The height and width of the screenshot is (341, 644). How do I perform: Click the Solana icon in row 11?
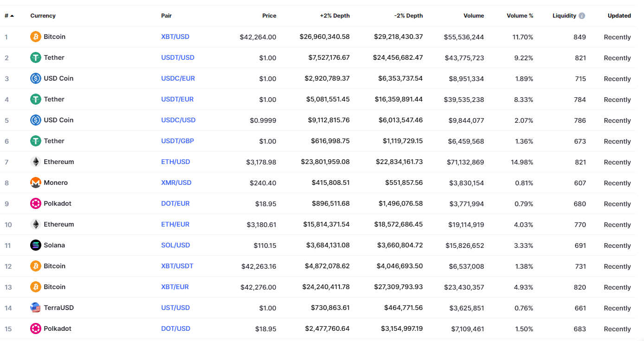36,245
